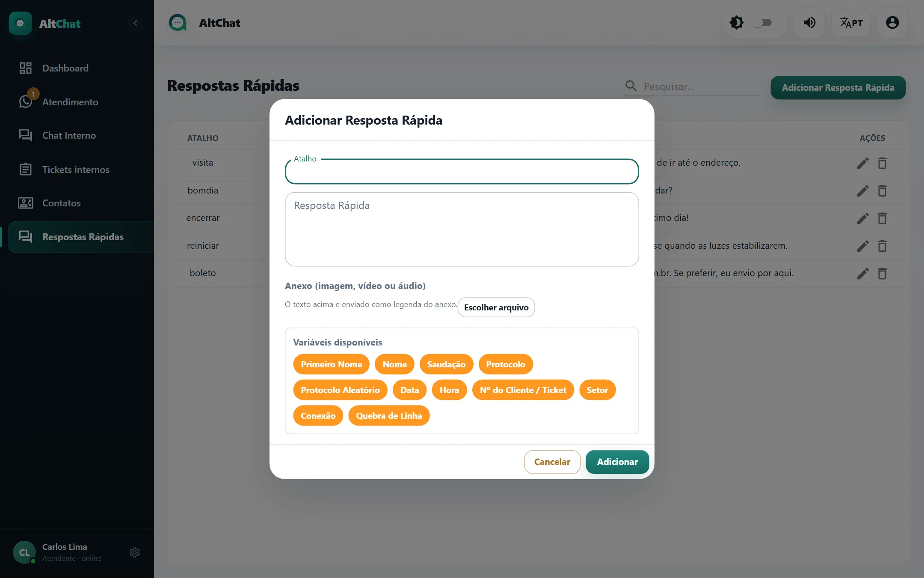The width and height of the screenshot is (924, 578).
Task: Click the Contatos sidebar icon
Action: point(26,203)
